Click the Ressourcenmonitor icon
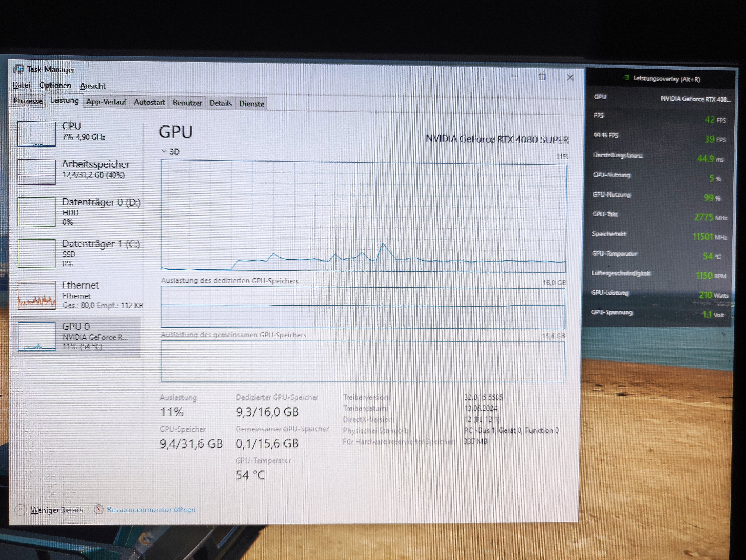The height and width of the screenshot is (560, 746). (98, 509)
